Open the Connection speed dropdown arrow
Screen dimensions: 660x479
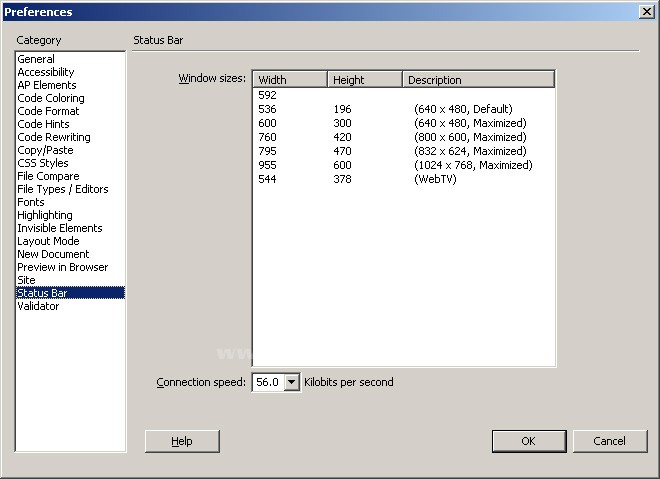click(292, 382)
